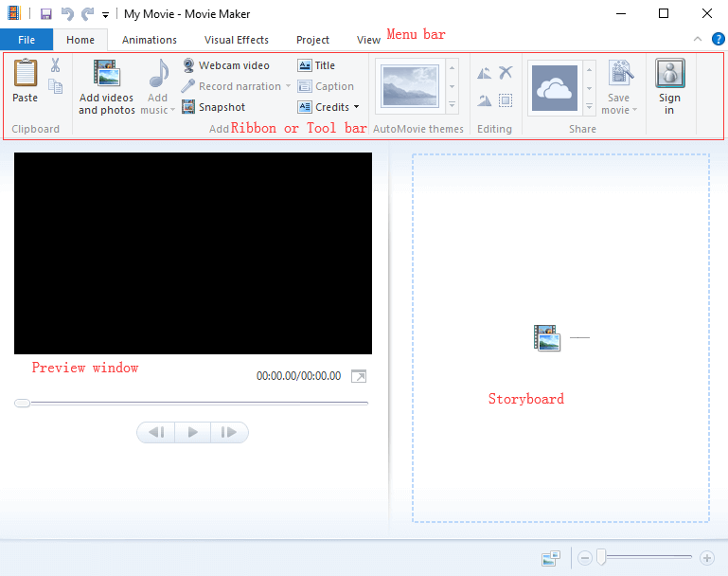
Task: Click Add videos and photos
Action: (106, 87)
